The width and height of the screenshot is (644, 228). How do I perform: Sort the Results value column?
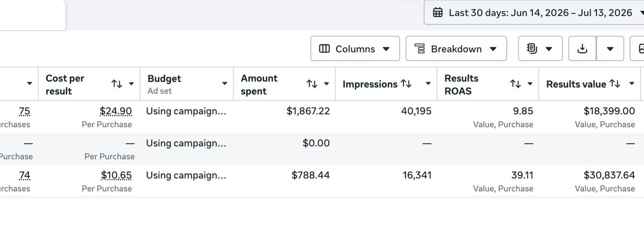tap(614, 84)
